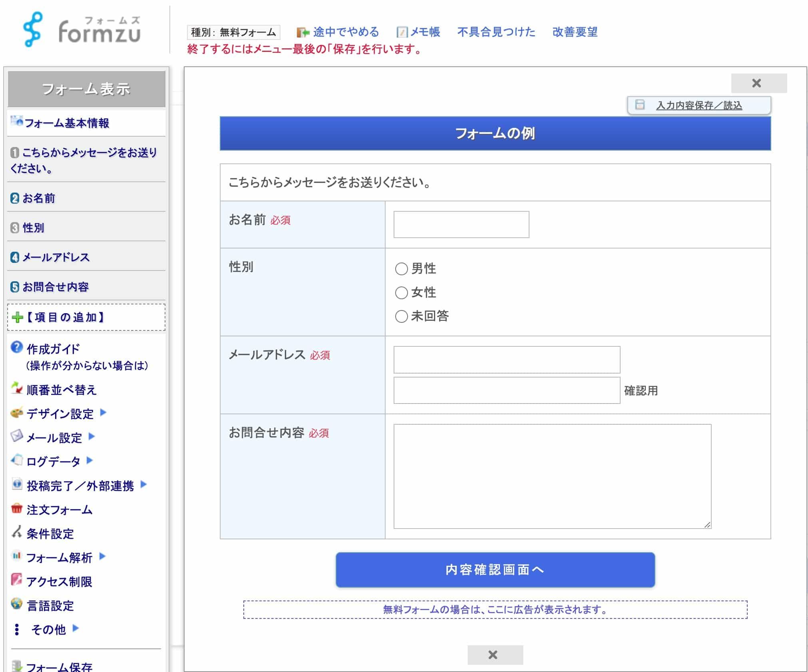This screenshot has height=672, width=808.
Task: Choose the 未回答 radio option
Action: tap(401, 316)
